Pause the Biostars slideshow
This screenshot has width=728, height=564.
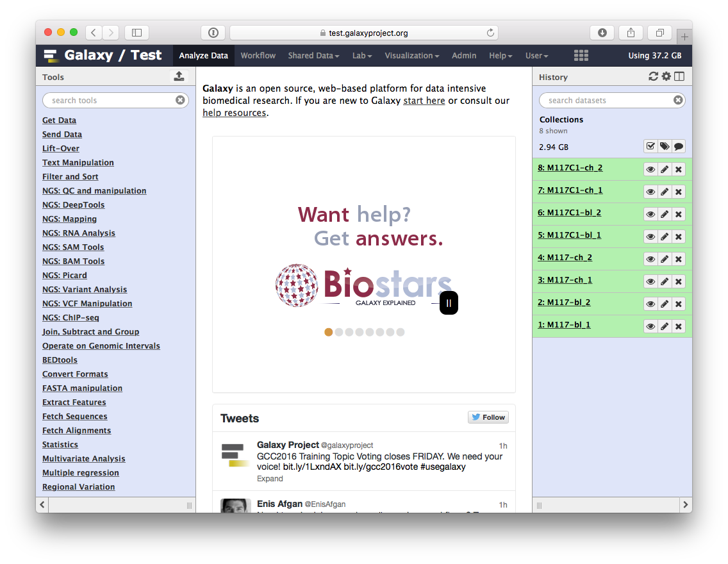coord(449,303)
